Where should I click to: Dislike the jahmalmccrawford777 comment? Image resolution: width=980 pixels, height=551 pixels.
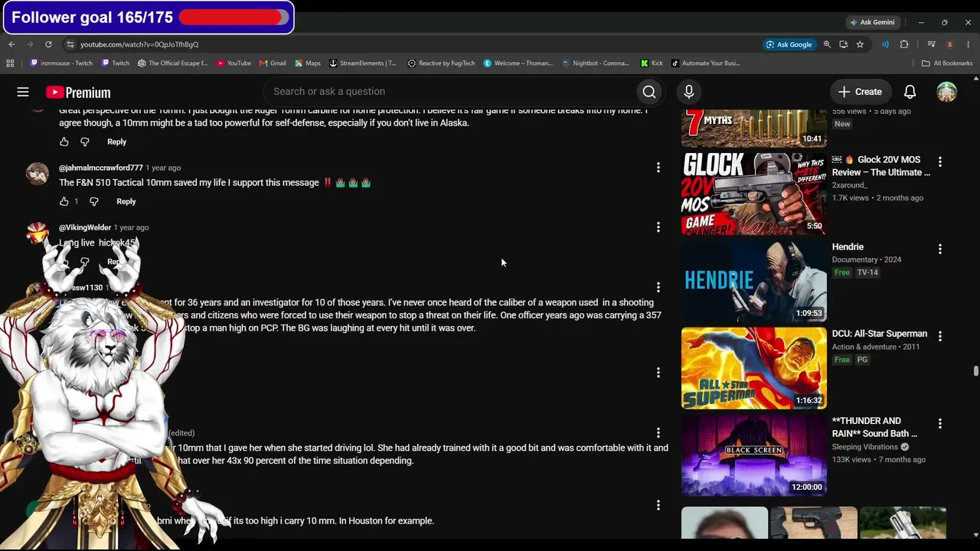click(94, 201)
